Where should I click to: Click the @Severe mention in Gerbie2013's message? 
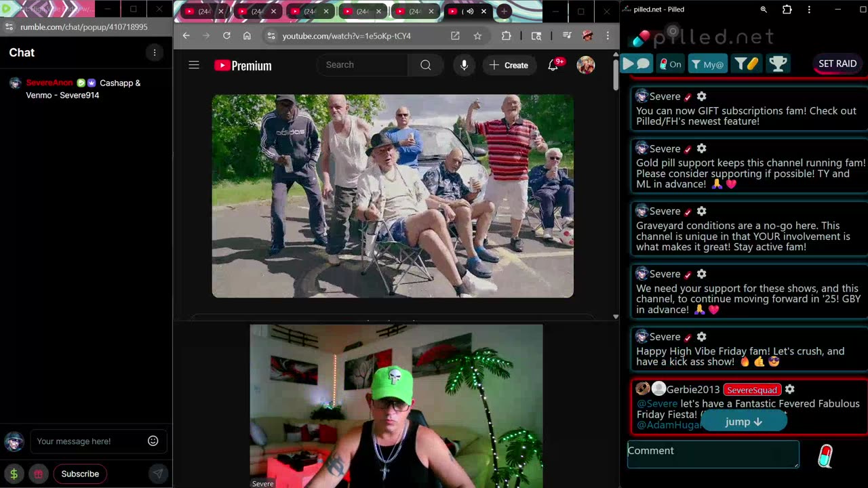coord(657,404)
